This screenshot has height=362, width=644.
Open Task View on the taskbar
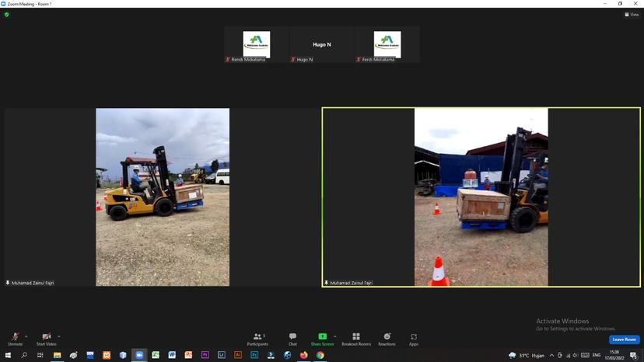tap(40, 355)
